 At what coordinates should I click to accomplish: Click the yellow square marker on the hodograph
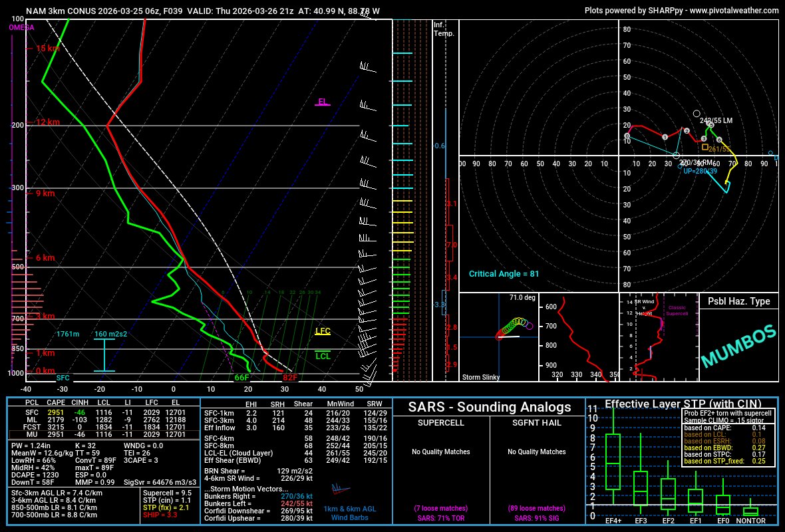pos(705,147)
